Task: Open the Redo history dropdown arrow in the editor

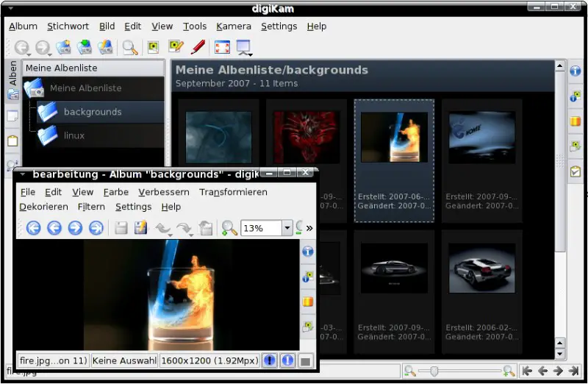Action: pyautogui.click(x=191, y=235)
